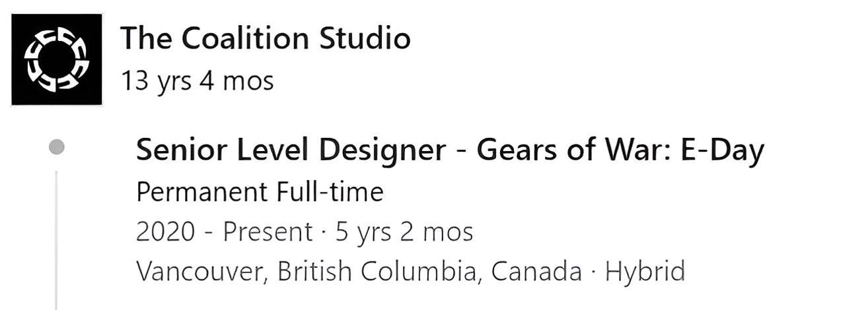Click British Columbia in the location line
The height and width of the screenshot is (310, 868).
pyautogui.click(x=381, y=272)
